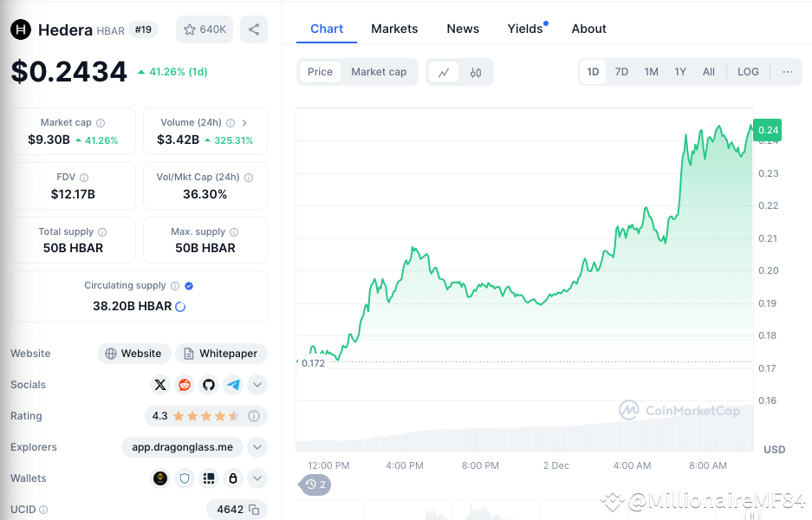The image size is (812, 520).
Task: Open info icon for Vol/Mkt Cap (24h)
Action: click(249, 177)
